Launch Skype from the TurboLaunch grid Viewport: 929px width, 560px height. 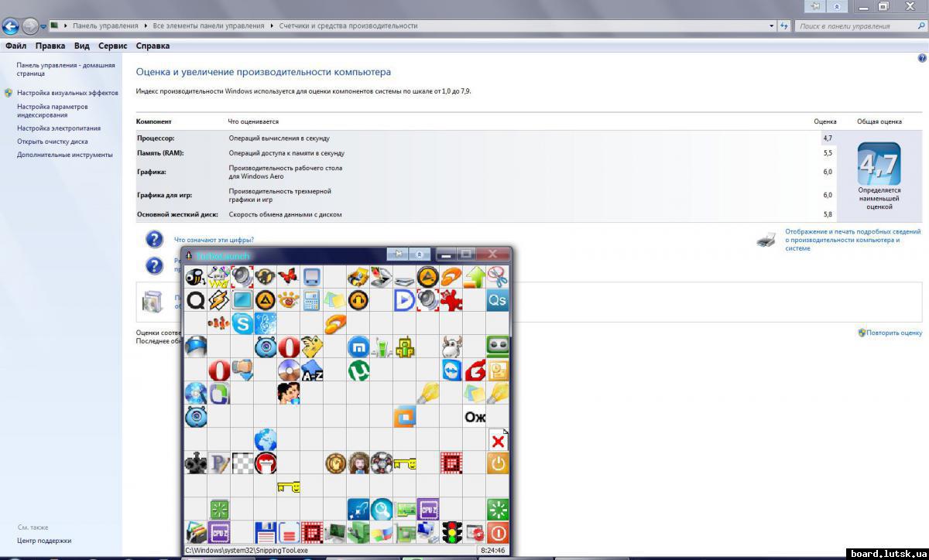[x=242, y=323]
